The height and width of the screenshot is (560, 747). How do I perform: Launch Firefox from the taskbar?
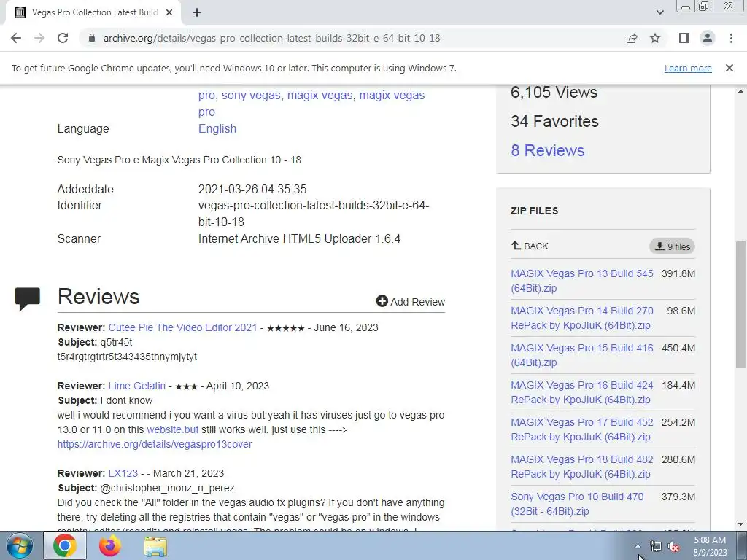coord(110,546)
